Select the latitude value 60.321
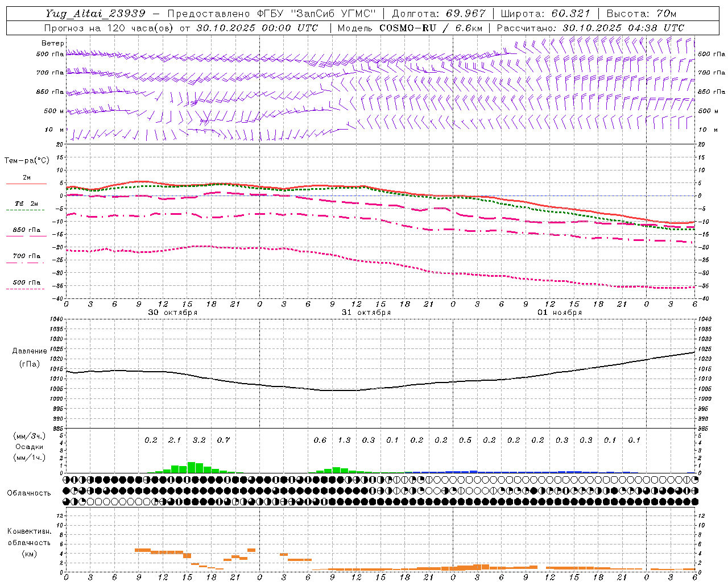The height and width of the screenshot is (582, 728). pyautogui.click(x=571, y=14)
